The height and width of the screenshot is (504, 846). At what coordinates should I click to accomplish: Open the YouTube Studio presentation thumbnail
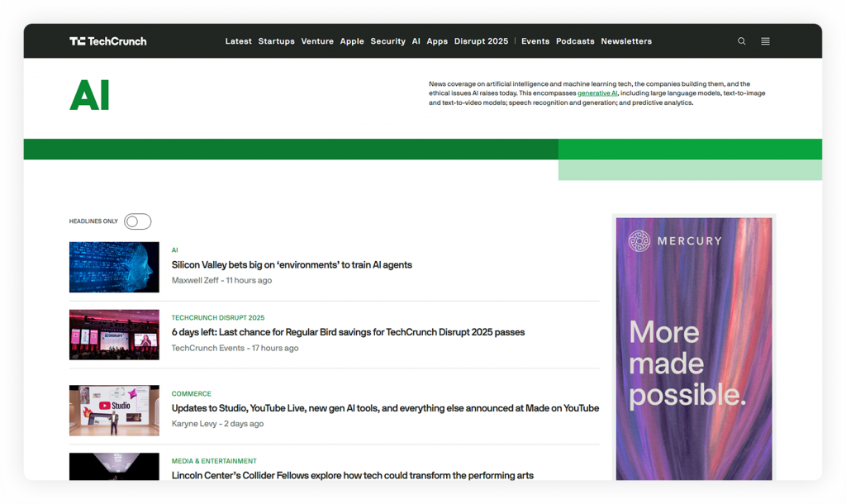pos(114,411)
